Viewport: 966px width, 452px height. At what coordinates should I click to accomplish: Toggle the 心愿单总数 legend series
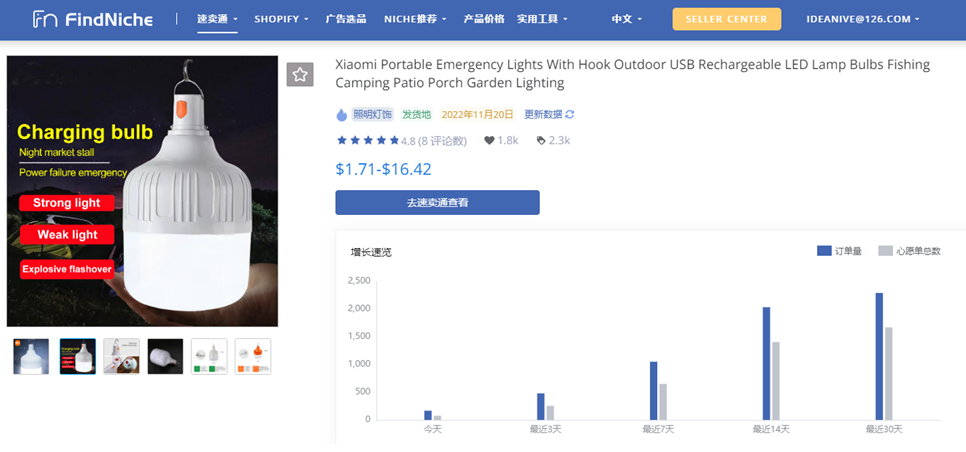[x=909, y=251]
